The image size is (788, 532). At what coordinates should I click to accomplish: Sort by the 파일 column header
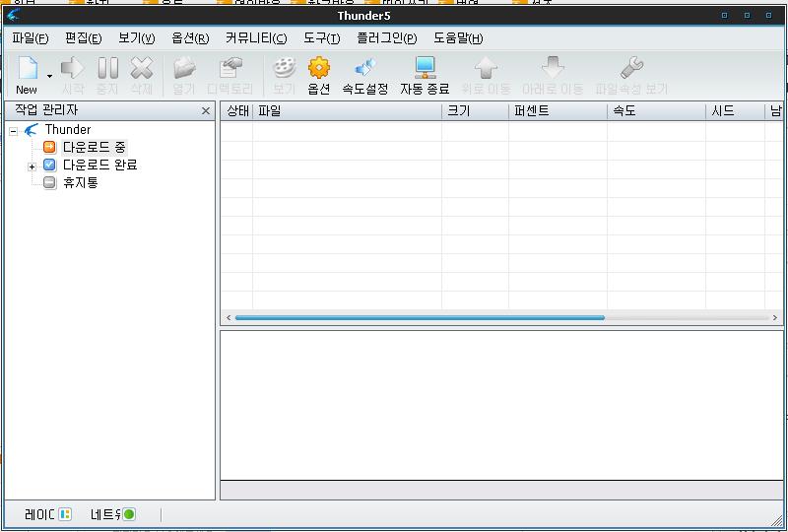pos(347,111)
